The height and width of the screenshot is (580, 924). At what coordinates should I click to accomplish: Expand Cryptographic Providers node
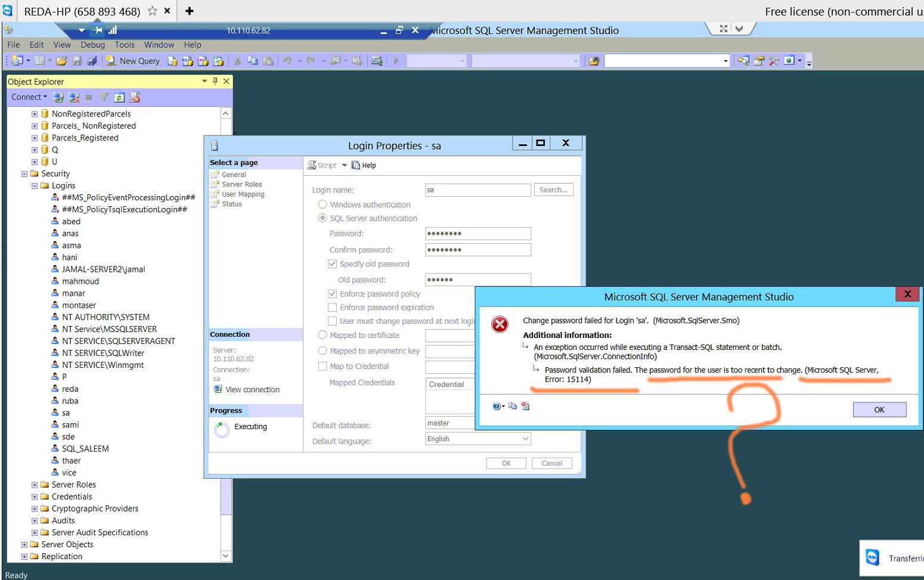[35, 508]
